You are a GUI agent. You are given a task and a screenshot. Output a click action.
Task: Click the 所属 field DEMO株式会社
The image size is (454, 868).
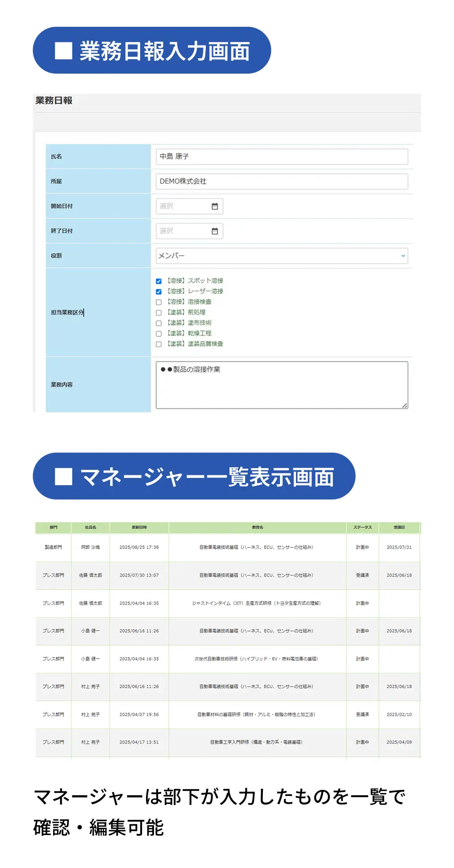pyautogui.click(x=281, y=182)
